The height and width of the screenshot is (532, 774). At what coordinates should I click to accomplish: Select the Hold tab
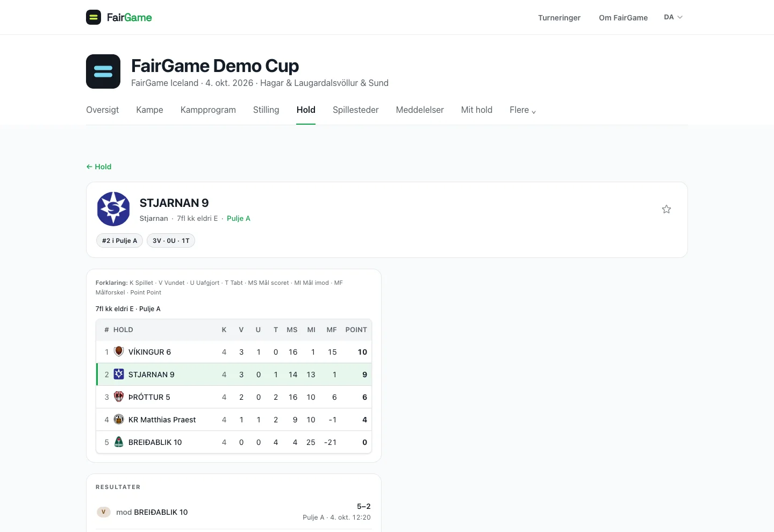[x=306, y=110]
